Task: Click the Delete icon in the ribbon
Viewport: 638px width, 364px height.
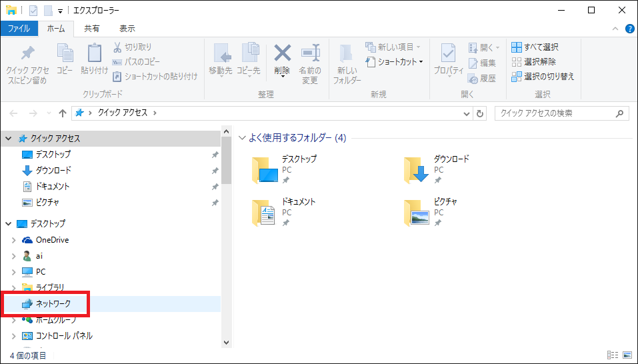Action: click(x=283, y=55)
